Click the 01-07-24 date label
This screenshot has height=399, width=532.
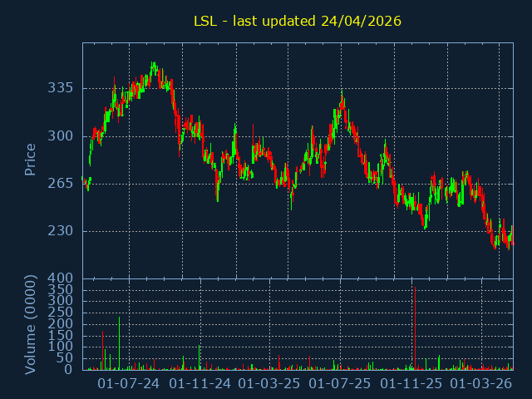pyautogui.click(x=129, y=384)
